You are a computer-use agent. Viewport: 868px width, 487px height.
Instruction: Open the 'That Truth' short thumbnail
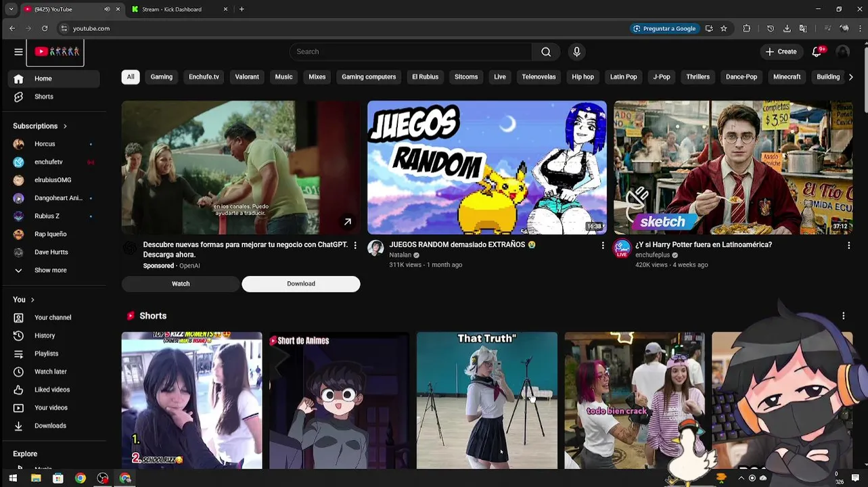pyautogui.click(x=487, y=400)
